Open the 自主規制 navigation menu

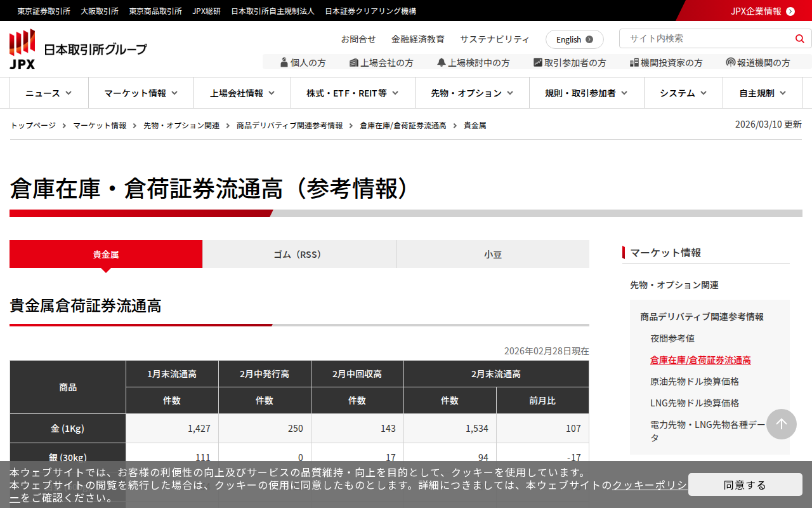click(x=763, y=93)
